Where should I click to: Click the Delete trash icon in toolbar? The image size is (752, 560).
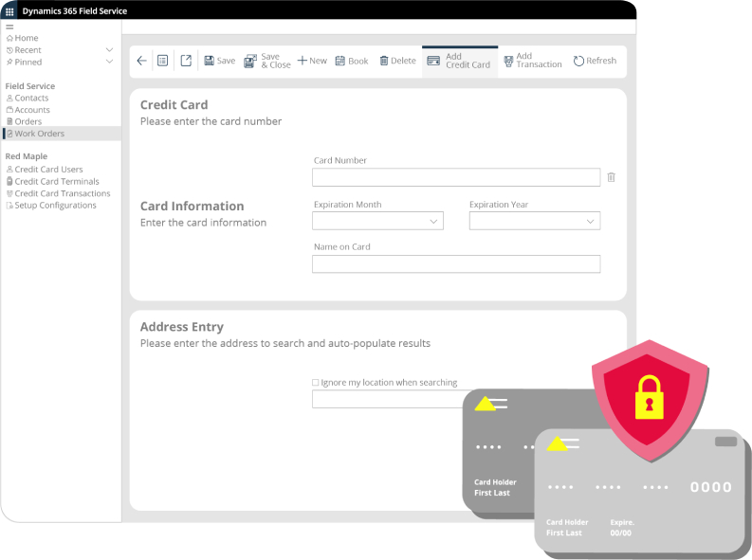(x=384, y=61)
